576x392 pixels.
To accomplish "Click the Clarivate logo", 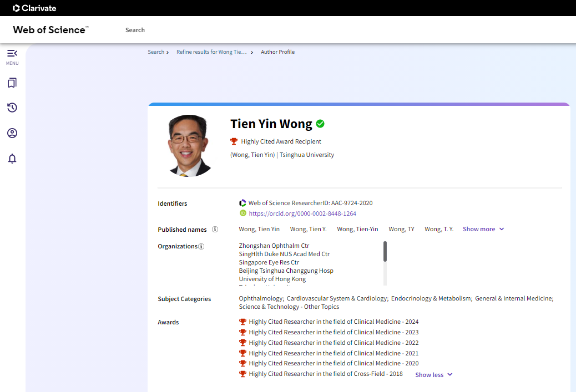I will click(34, 8).
